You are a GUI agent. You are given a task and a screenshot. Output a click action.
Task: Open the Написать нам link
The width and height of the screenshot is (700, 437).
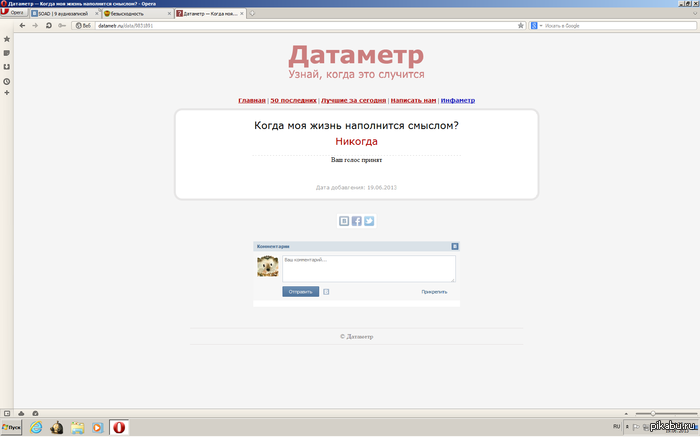(413, 100)
